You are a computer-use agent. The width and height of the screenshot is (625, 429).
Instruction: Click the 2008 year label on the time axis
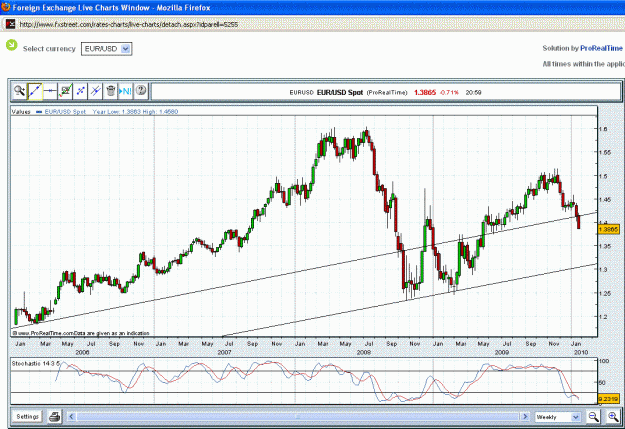(364, 352)
